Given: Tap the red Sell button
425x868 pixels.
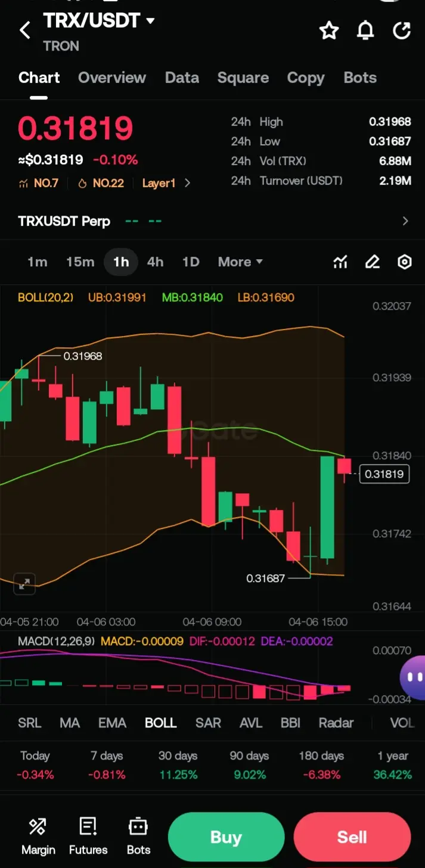Looking at the screenshot, I should coord(352,837).
